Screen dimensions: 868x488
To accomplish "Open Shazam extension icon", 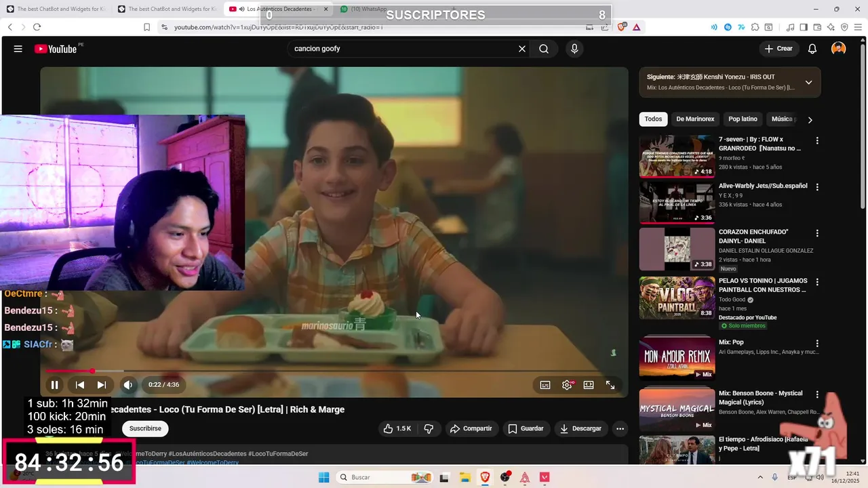I will 728,27.
